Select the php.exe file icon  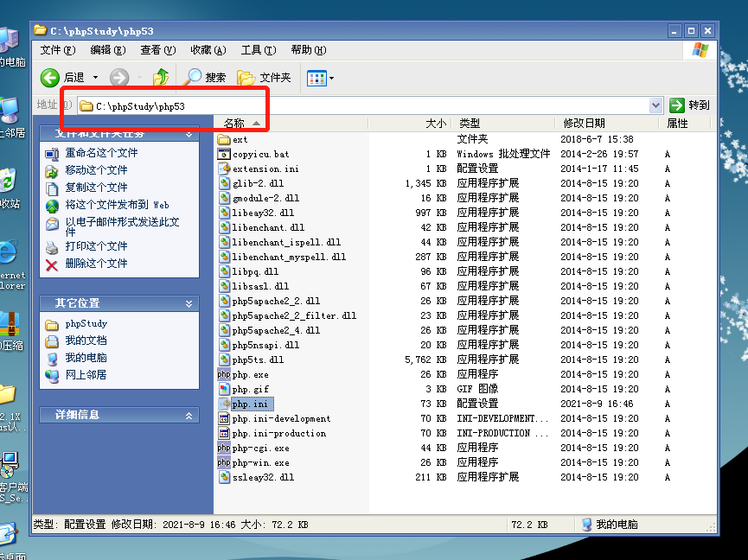(x=224, y=374)
